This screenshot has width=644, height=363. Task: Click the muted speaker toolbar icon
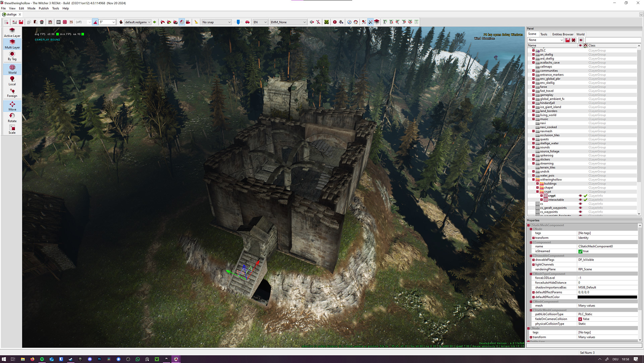click(x=312, y=22)
